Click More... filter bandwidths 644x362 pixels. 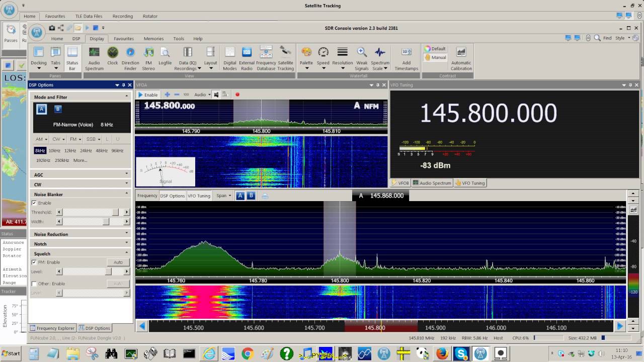[80, 160]
